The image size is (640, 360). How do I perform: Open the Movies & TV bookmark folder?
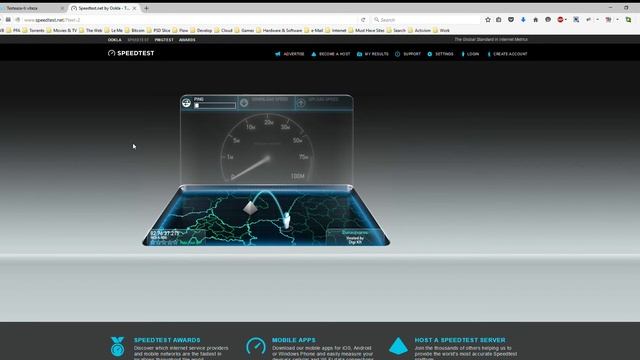point(62,30)
